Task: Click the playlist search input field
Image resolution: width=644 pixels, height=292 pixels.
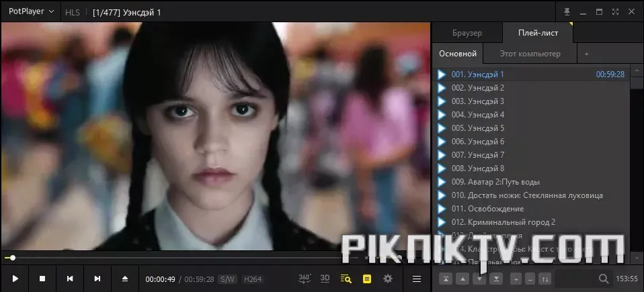Action: [577, 279]
